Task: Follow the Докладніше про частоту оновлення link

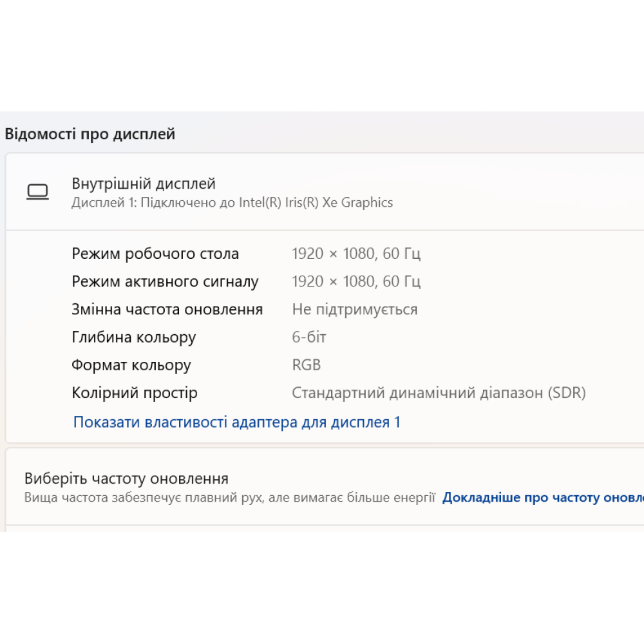Action: click(x=542, y=498)
